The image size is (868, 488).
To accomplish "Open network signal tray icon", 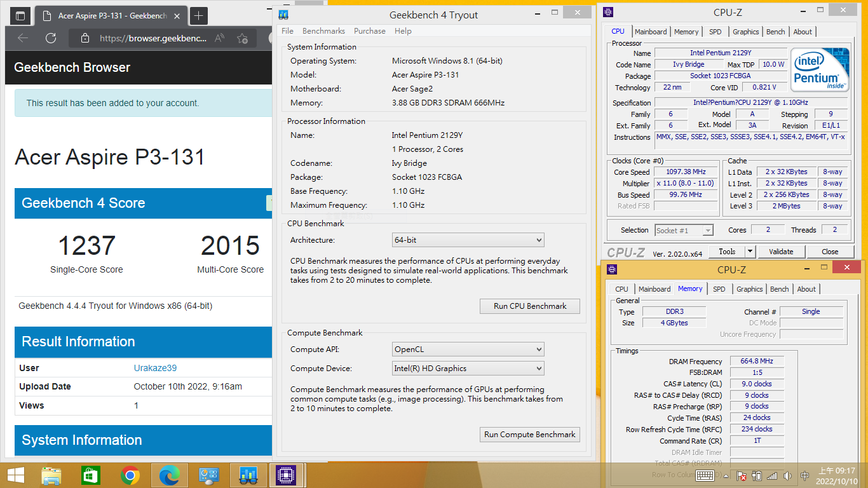I will tap(772, 475).
